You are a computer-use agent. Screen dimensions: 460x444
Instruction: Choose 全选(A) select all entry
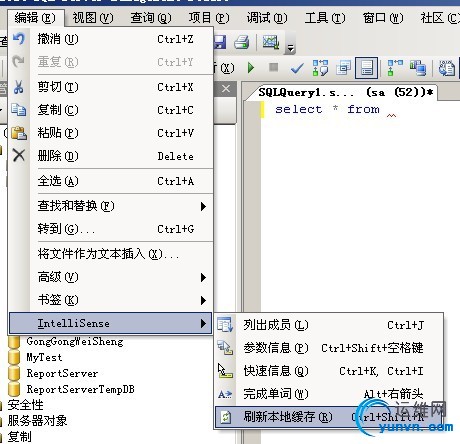pos(110,181)
